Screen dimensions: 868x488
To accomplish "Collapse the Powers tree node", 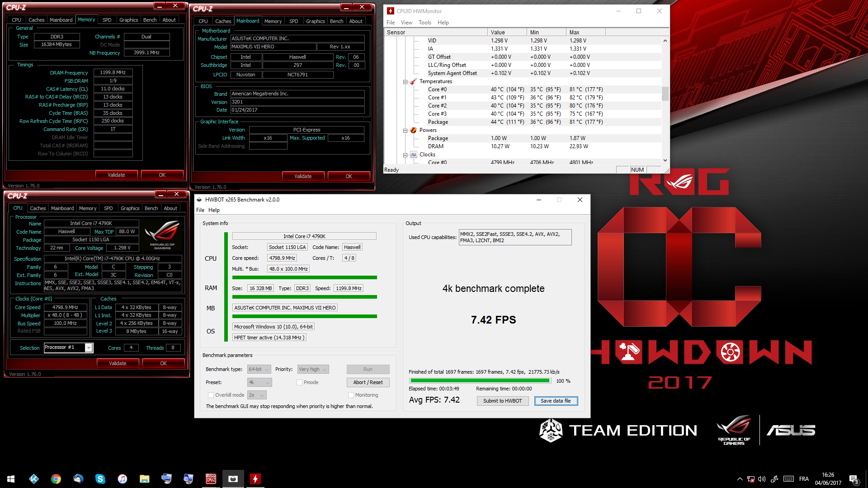I will (406, 131).
